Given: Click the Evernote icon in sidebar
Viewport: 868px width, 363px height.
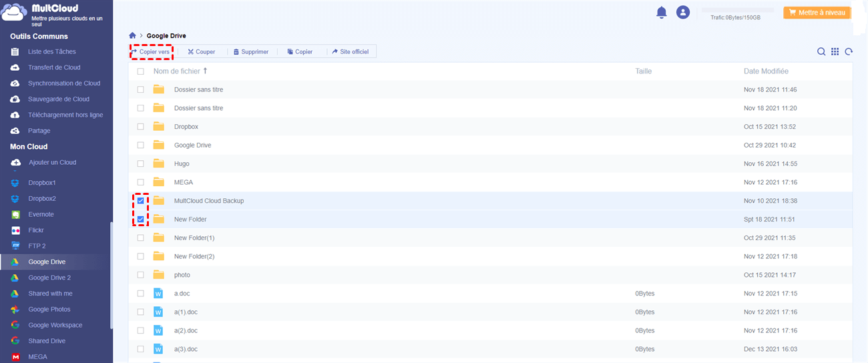Looking at the screenshot, I should pos(15,214).
